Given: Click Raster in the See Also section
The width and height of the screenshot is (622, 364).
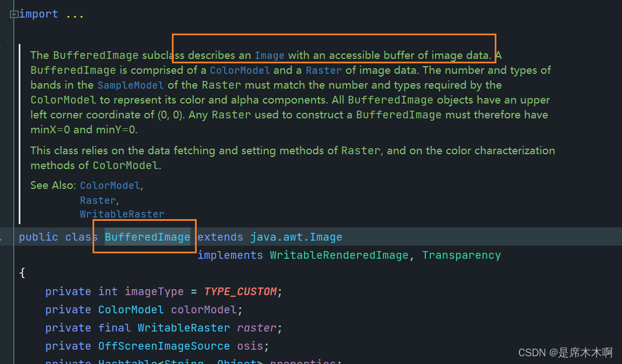Looking at the screenshot, I should (98, 199).
